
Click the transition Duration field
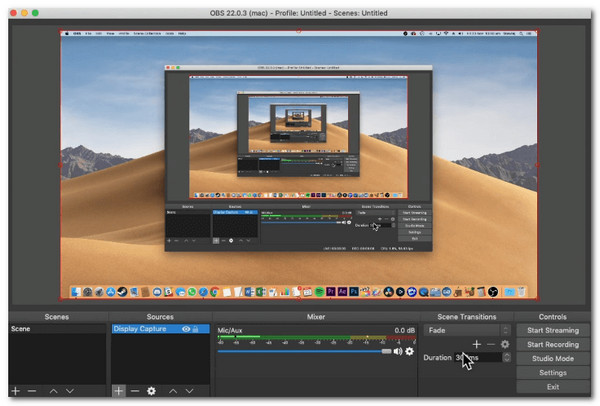tap(478, 357)
